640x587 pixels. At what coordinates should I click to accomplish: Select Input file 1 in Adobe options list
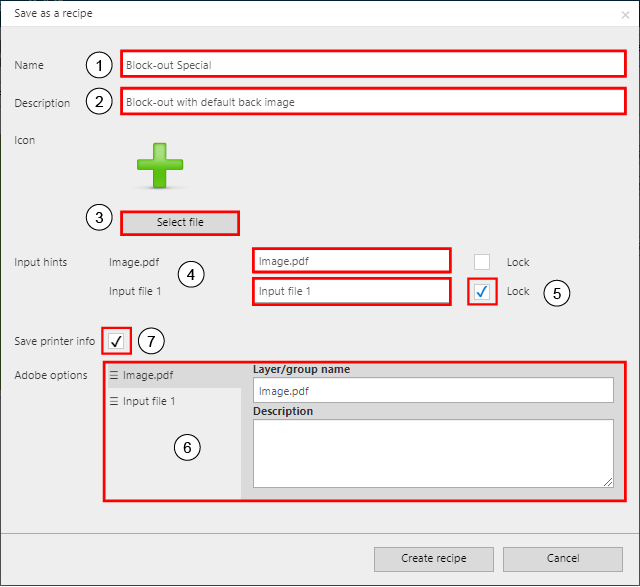[149, 401]
